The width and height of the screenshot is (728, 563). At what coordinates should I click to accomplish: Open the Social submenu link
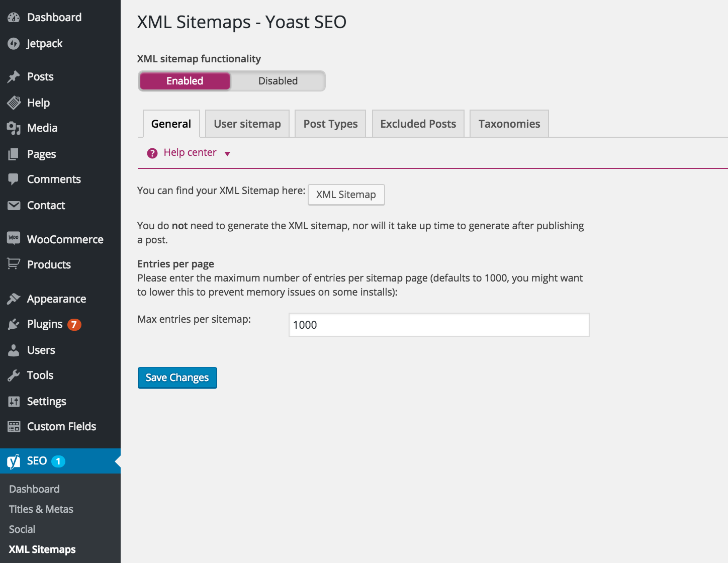tap(22, 529)
